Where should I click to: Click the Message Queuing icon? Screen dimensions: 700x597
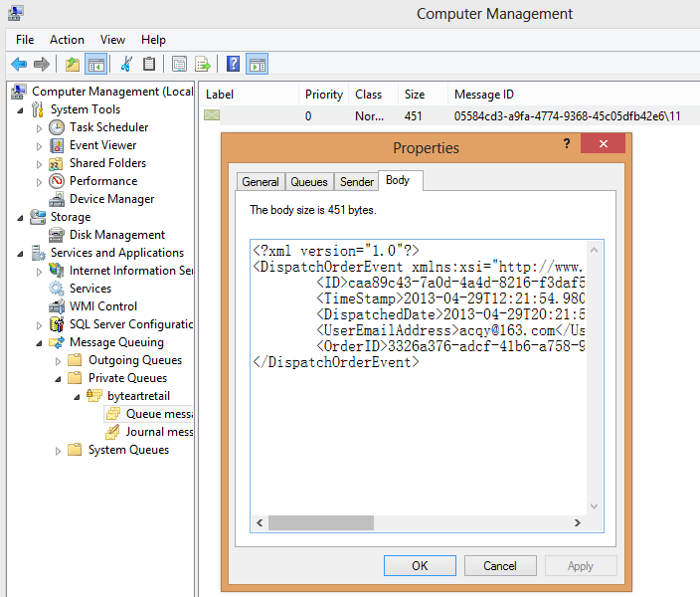(57, 342)
